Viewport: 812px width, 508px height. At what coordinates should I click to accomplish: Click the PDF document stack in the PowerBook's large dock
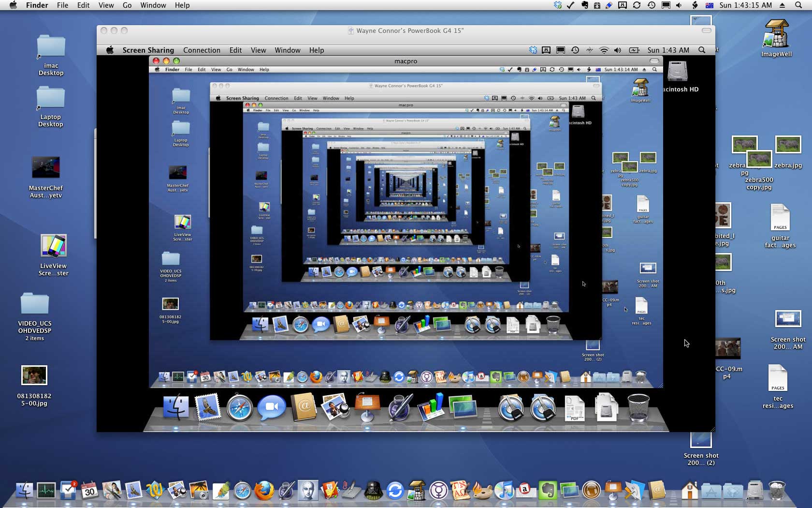point(574,407)
